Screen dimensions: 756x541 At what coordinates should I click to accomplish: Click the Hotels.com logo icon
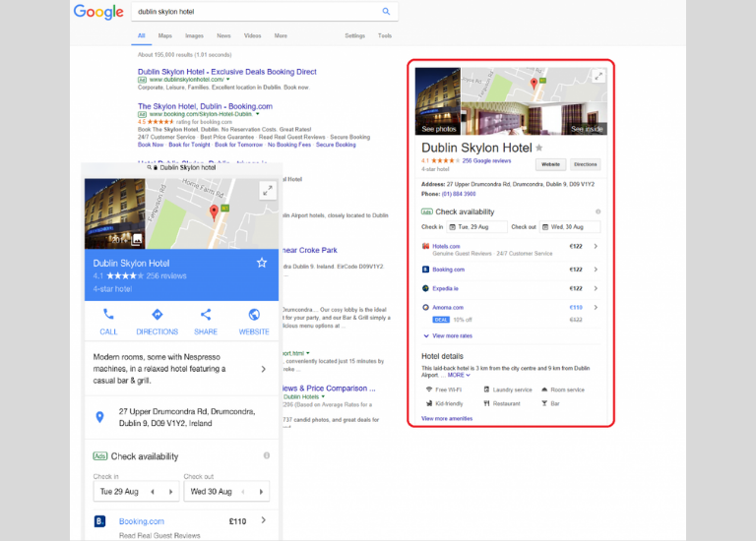[425, 246]
